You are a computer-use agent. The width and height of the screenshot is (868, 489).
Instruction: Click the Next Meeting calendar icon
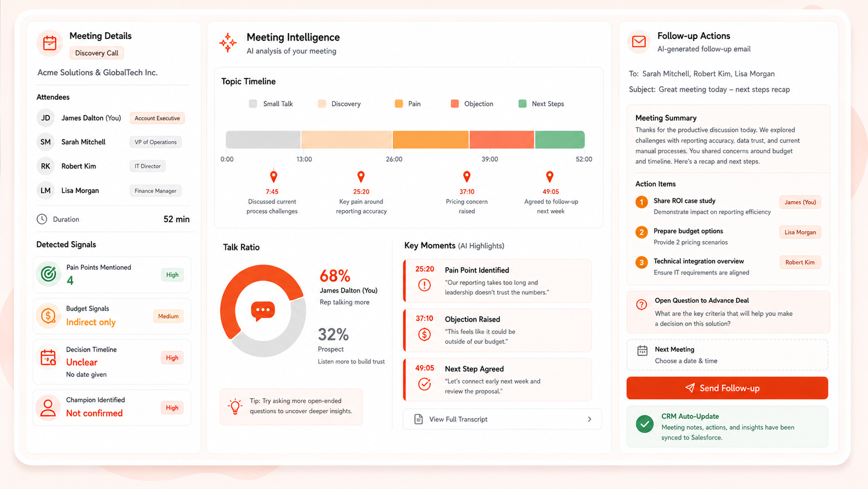pos(642,351)
